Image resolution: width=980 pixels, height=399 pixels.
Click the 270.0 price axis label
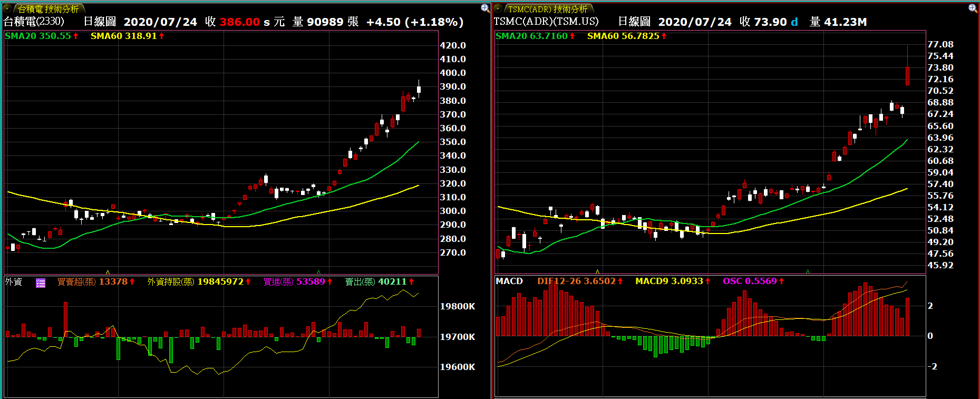pos(453,252)
